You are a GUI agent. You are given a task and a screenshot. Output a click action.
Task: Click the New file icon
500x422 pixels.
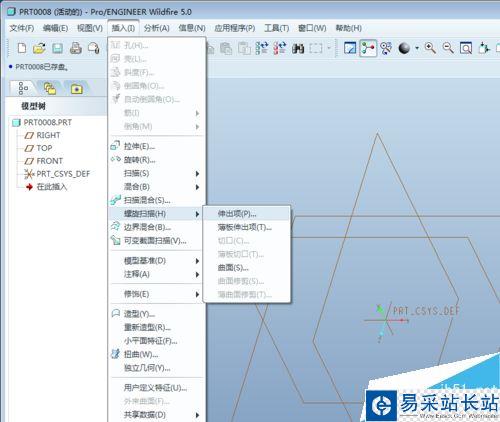pyautogui.click(x=22, y=48)
